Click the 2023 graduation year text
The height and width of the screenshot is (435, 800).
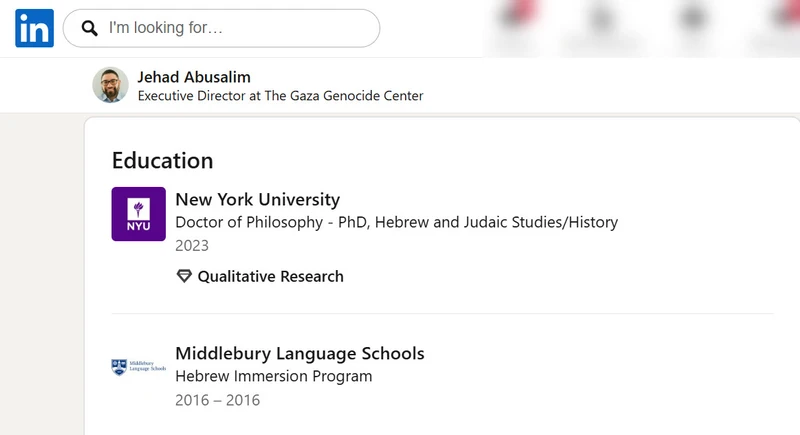point(192,246)
